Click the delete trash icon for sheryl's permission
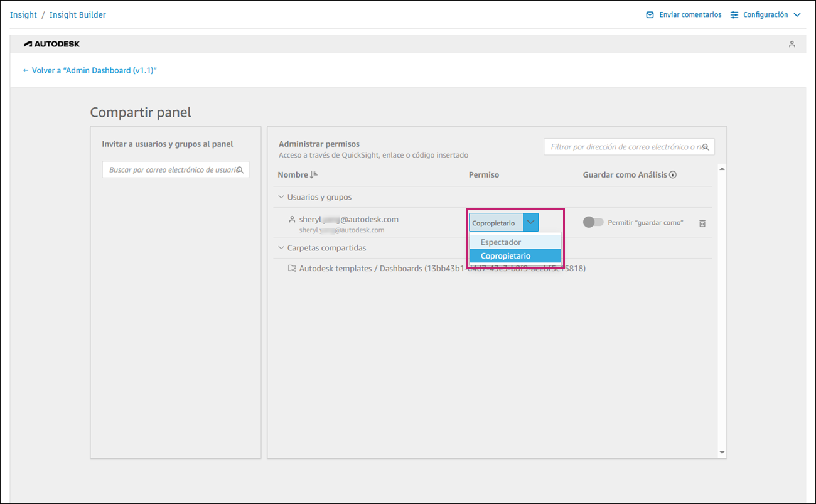The width and height of the screenshot is (816, 504). tap(702, 223)
